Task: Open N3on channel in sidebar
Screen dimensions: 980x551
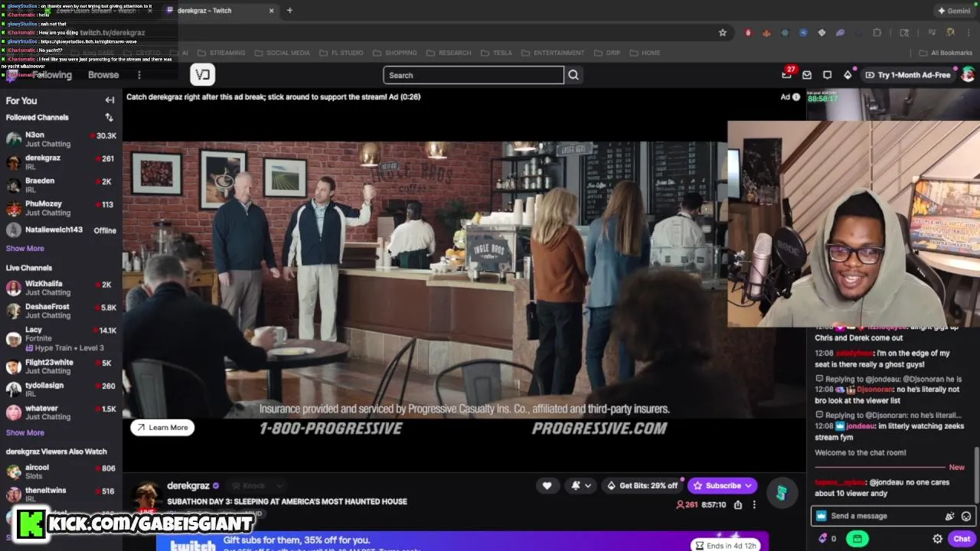Action: (x=61, y=139)
